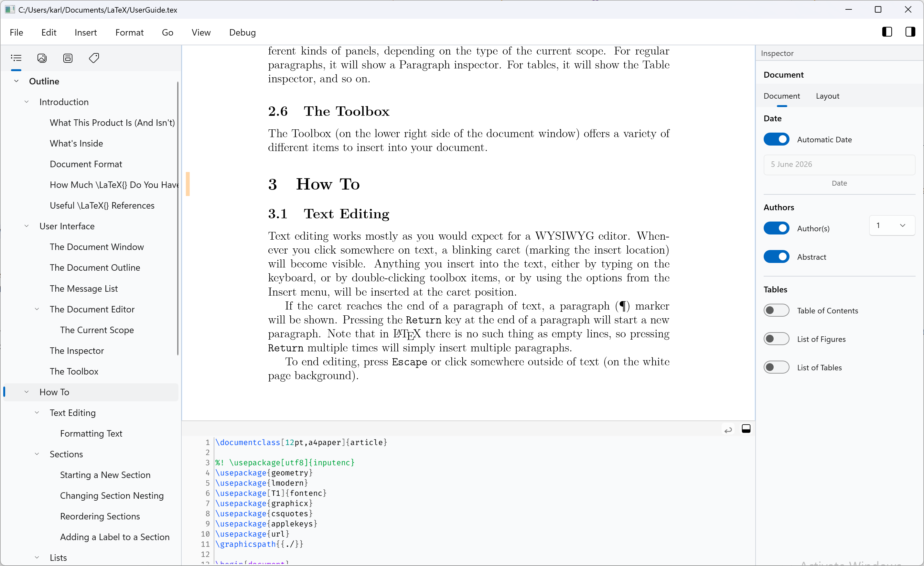Select 'Formatting Text' outline item
Screen dimensions: 924x566
point(91,433)
